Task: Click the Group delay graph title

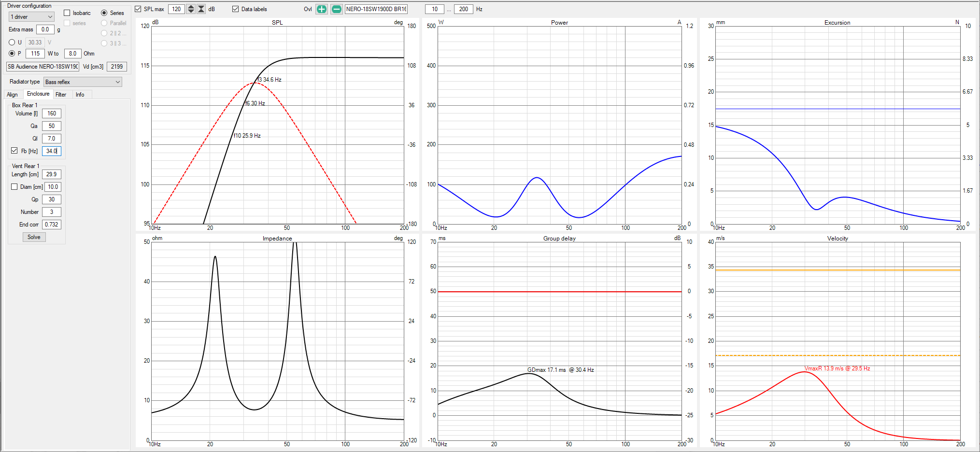Action: [x=559, y=239]
